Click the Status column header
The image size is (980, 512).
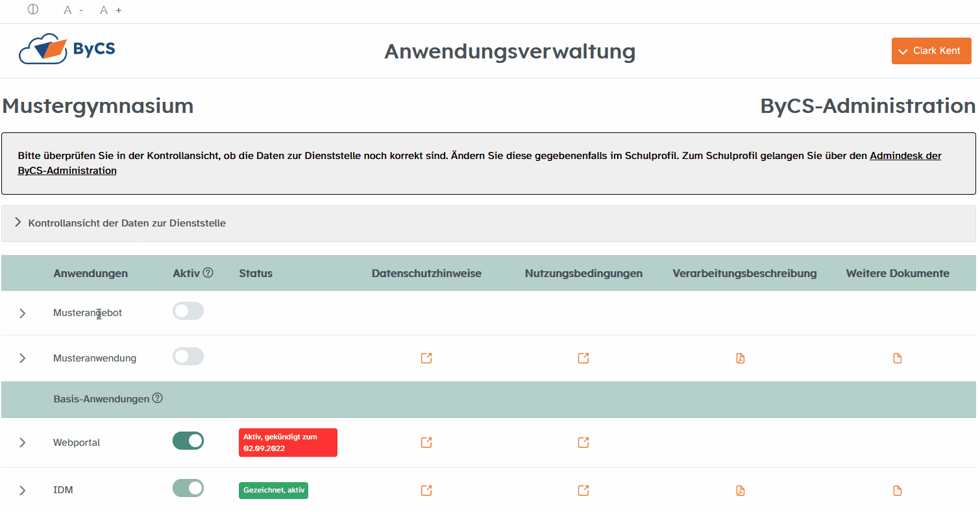[x=256, y=273]
